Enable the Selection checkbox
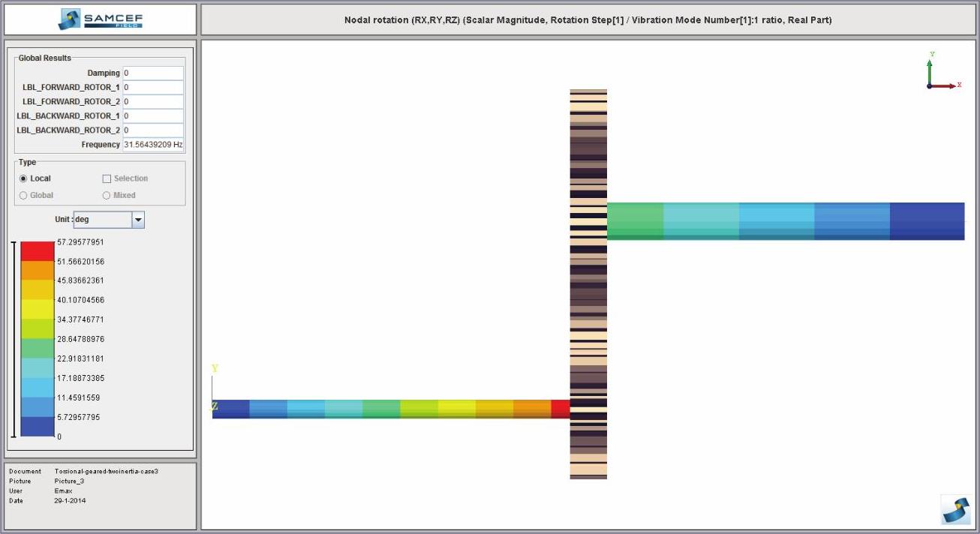The height and width of the screenshot is (534, 980). pos(107,178)
